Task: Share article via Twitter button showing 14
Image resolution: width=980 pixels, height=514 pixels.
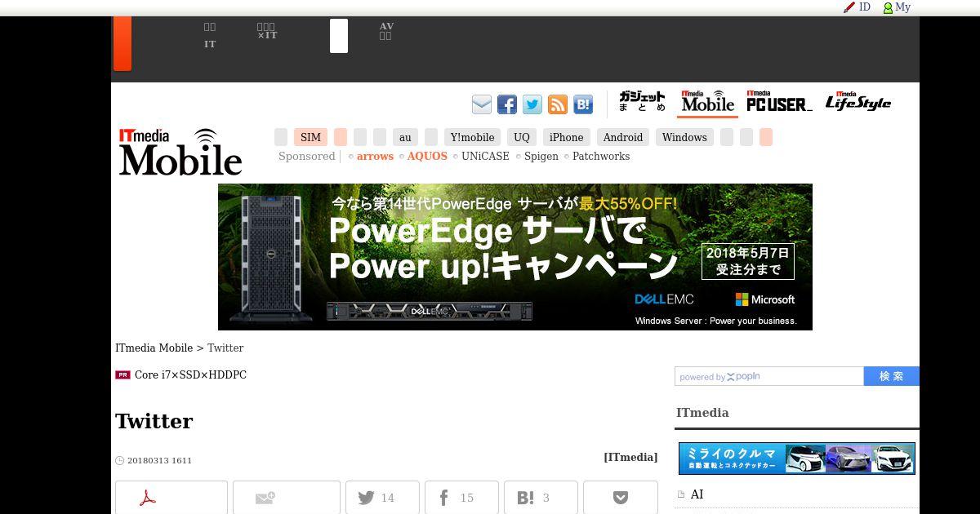Action: pyautogui.click(x=382, y=498)
